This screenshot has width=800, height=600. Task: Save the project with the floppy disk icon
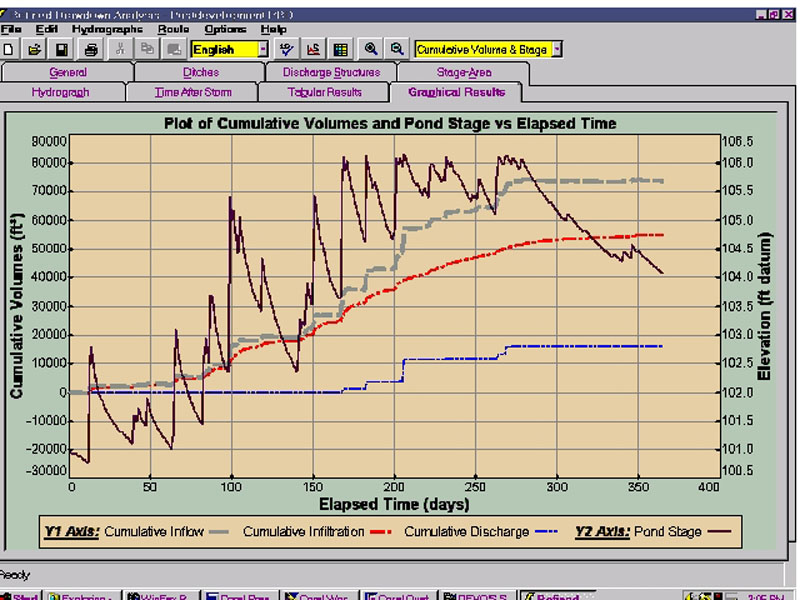62,49
